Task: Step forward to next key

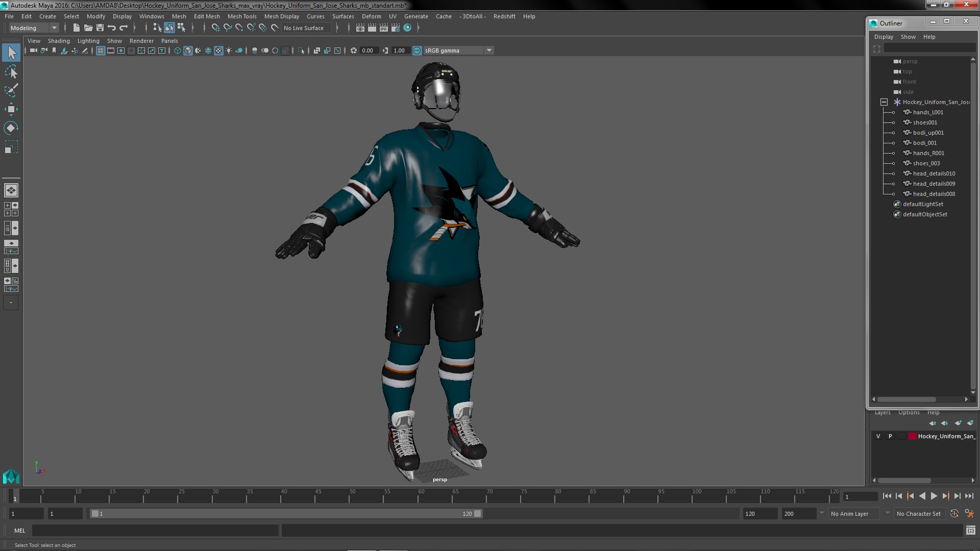Action: (x=945, y=496)
